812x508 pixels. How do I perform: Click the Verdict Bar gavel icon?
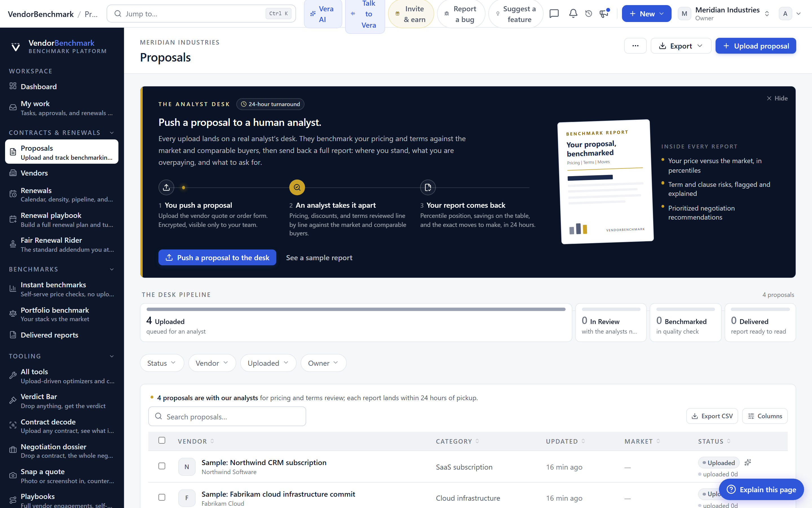click(x=13, y=400)
